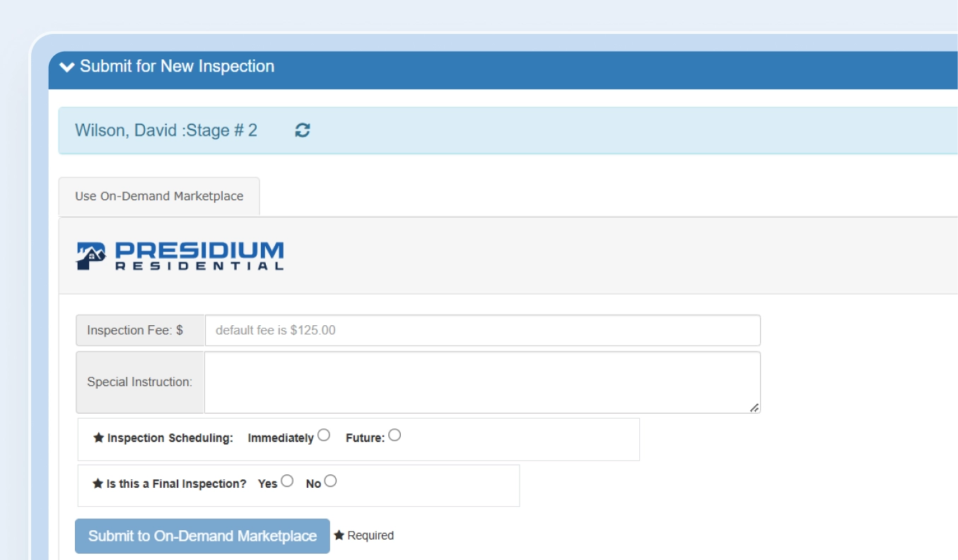Focus the Inspection Fee input field

coord(483,330)
